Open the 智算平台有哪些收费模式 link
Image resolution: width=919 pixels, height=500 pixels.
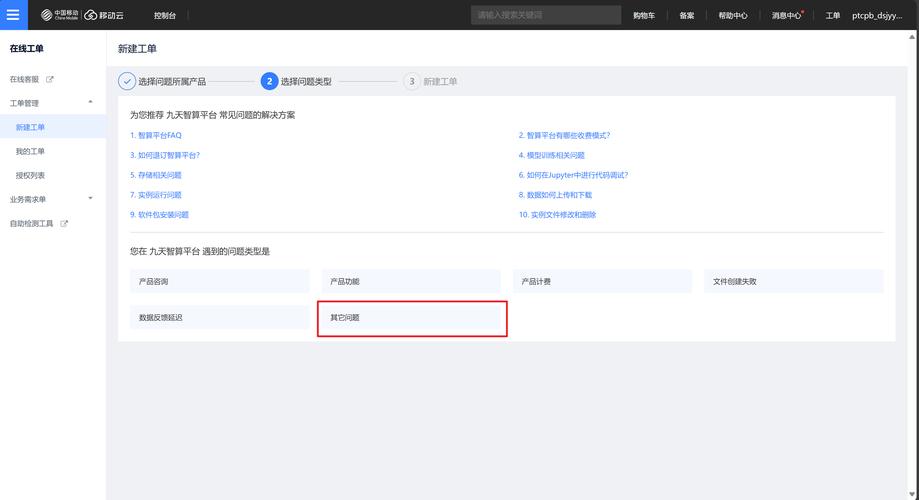[x=564, y=135]
